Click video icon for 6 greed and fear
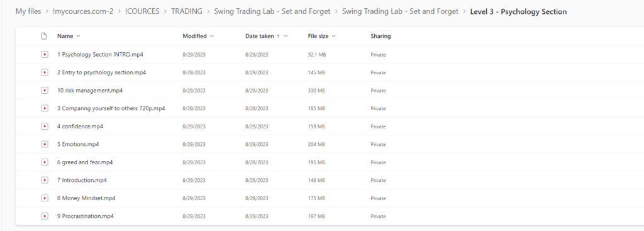 (45, 162)
